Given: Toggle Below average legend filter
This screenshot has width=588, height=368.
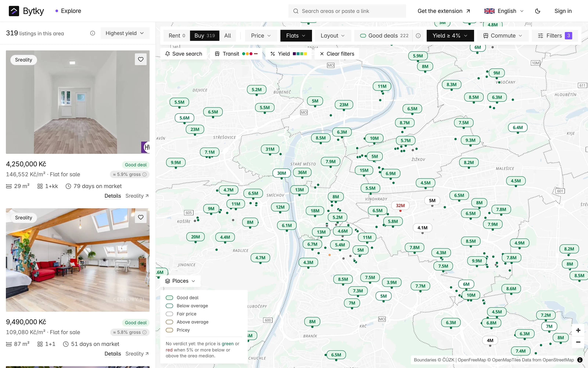Looking at the screenshot, I should pos(187,306).
